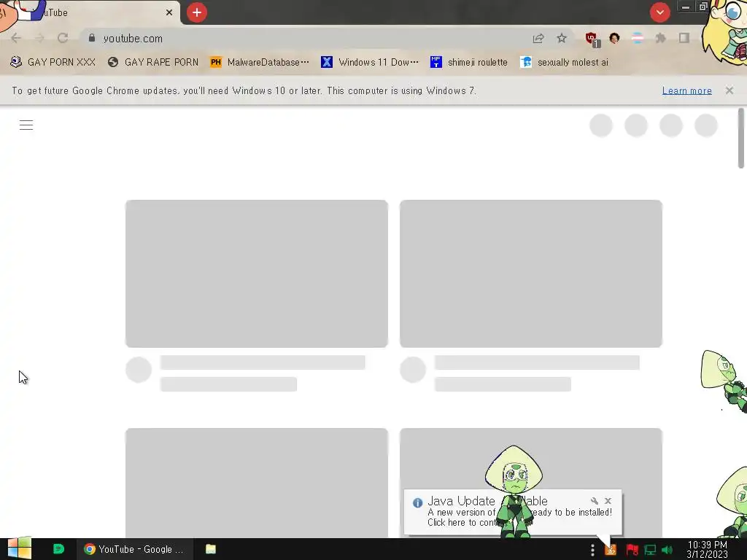The height and width of the screenshot is (560, 747).
Task: Go back to the previous page
Action: 16,38
